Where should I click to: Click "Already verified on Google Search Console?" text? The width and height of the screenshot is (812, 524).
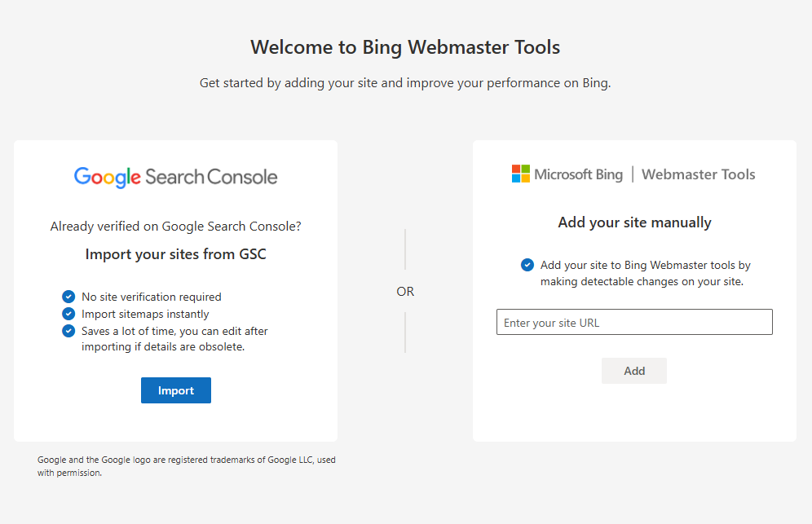tap(175, 226)
